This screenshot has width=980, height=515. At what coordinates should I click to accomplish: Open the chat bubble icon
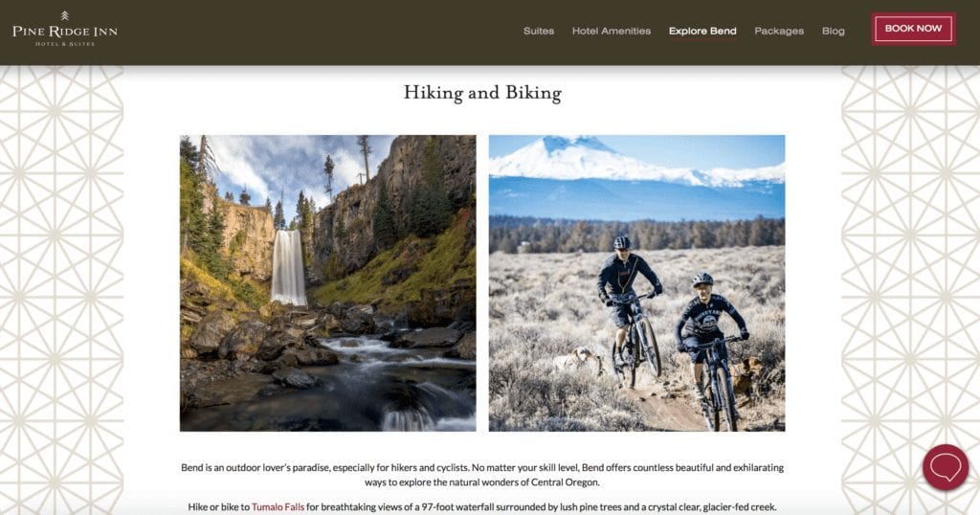[946, 467]
